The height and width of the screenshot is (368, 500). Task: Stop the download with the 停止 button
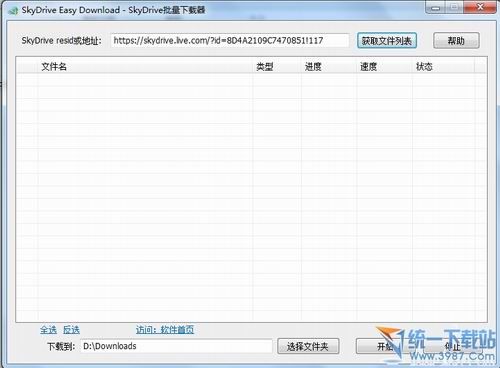pos(452,346)
